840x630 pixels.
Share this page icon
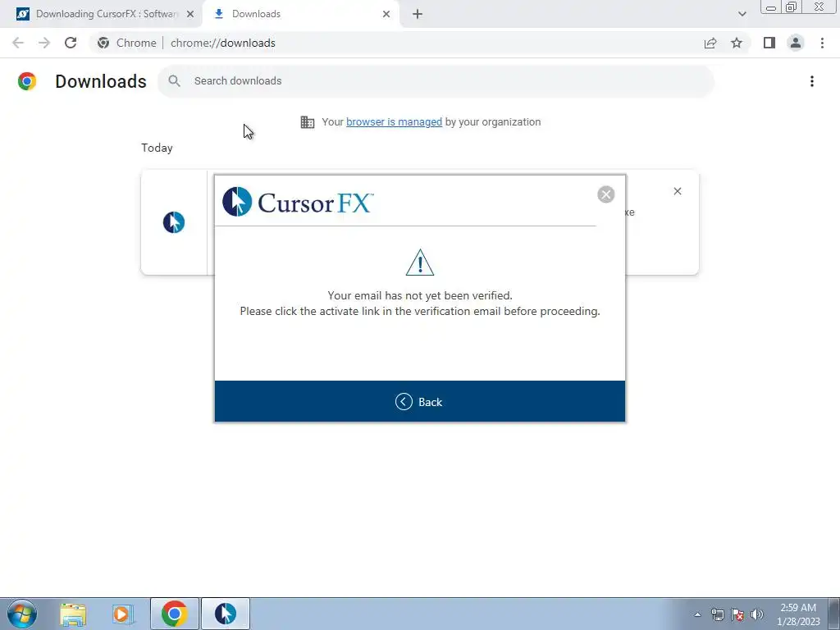click(x=710, y=43)
